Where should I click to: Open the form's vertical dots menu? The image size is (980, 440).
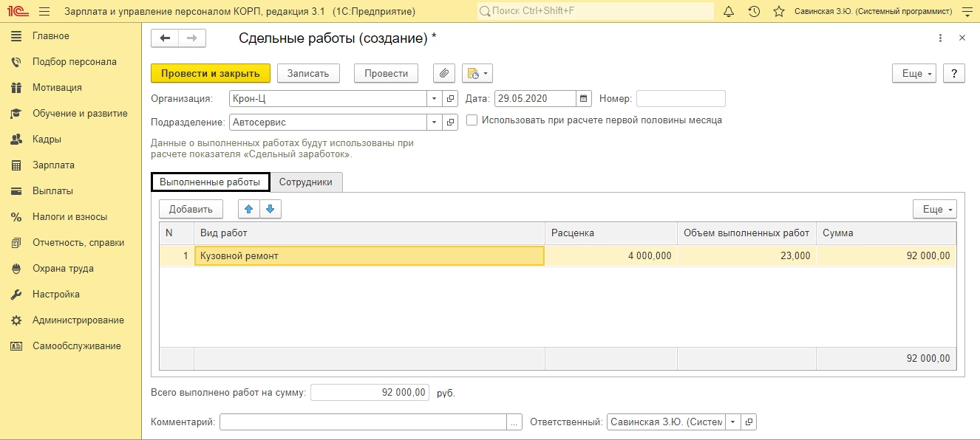(940, 38)
